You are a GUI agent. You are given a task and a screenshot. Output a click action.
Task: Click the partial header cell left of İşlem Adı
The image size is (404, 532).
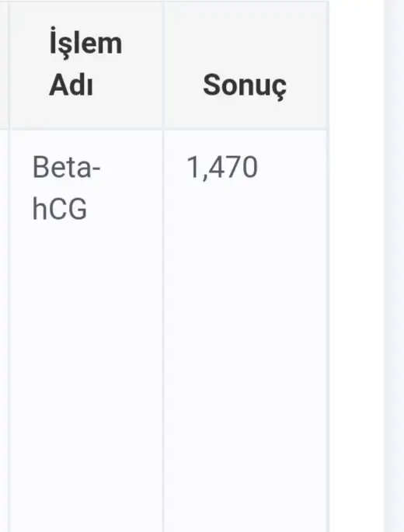click(3, 65)
